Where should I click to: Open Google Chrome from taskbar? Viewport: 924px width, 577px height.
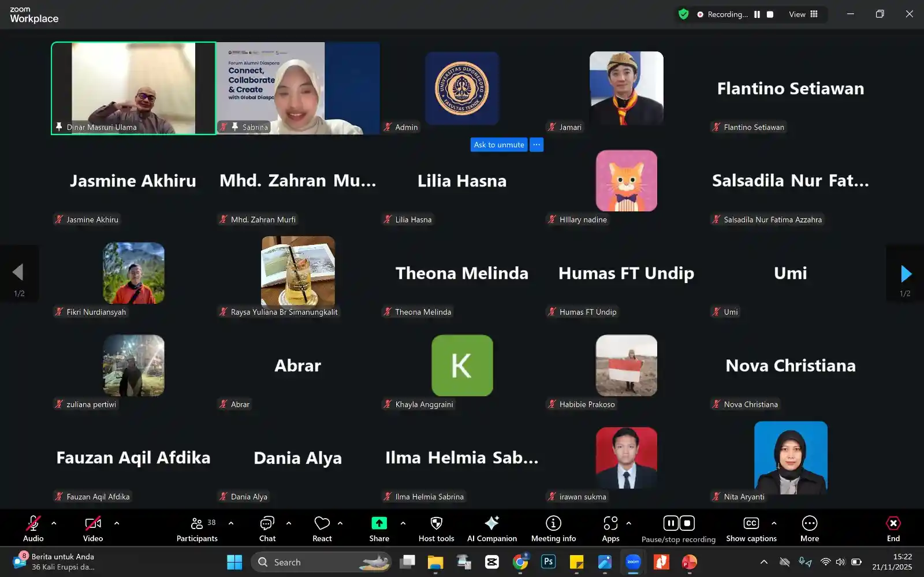520,562
